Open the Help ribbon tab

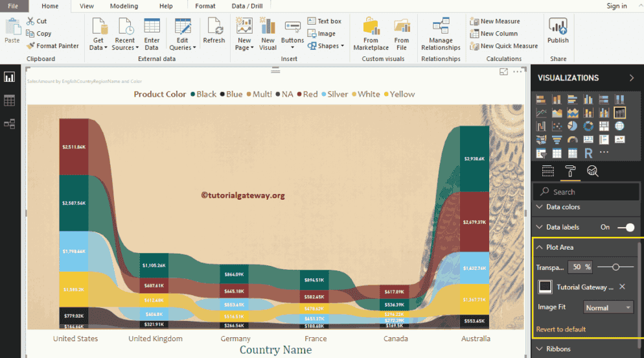tap(166, 6)
